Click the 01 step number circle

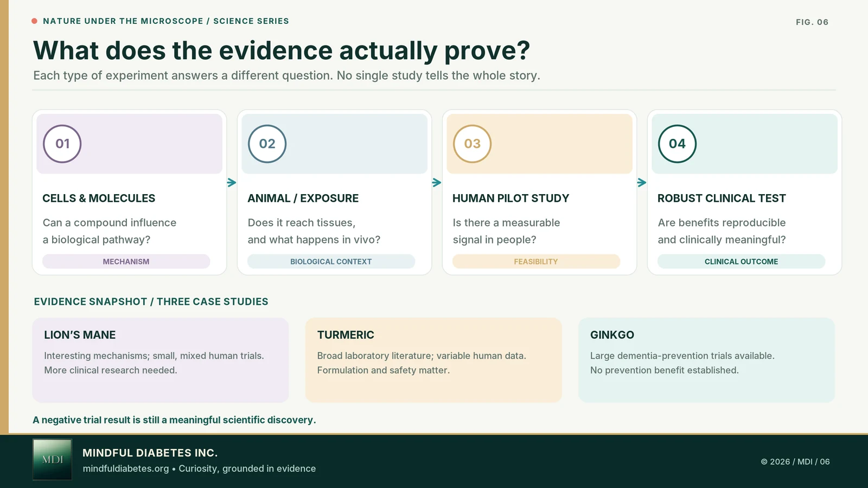(x=62, y=144)
